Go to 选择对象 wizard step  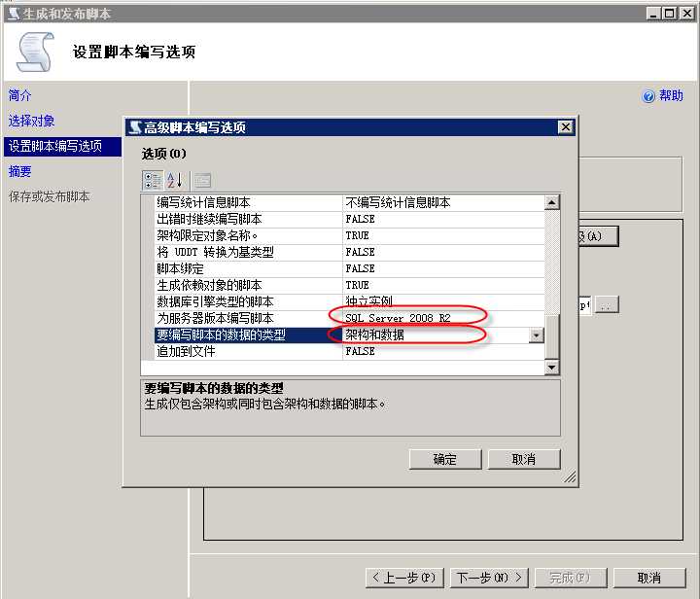pos(31,121)
